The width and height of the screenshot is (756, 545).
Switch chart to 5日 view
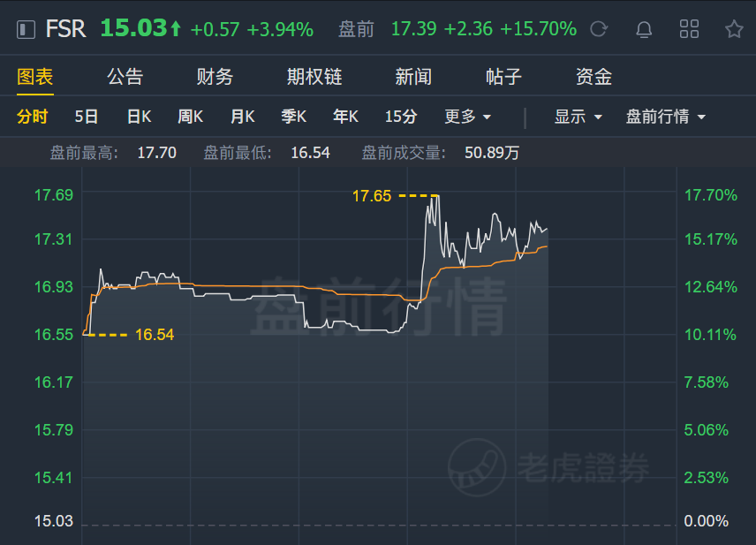87,117
